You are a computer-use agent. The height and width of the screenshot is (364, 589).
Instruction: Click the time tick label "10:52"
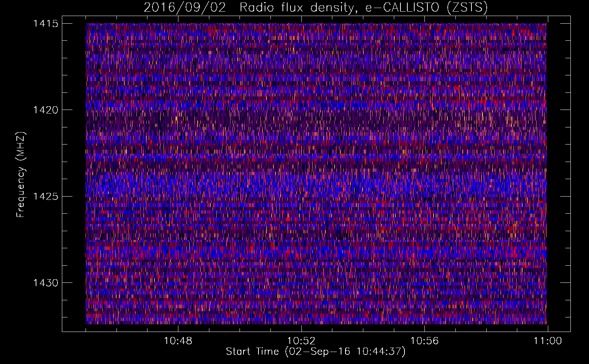pos(301,341)
